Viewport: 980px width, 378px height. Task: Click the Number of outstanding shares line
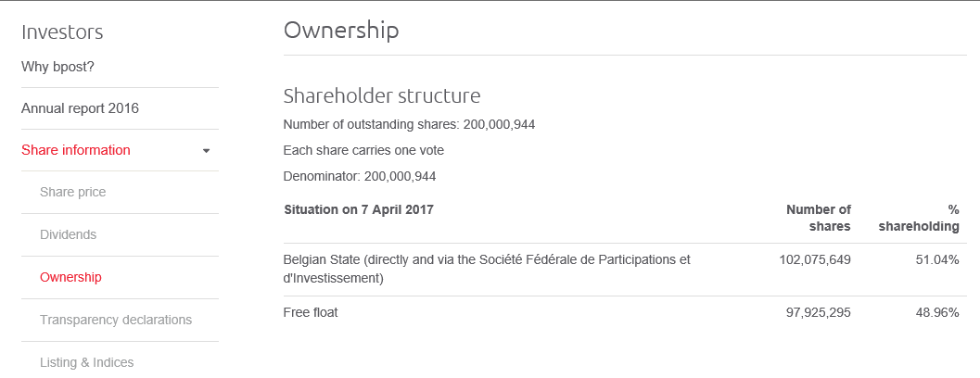(409, 124)
